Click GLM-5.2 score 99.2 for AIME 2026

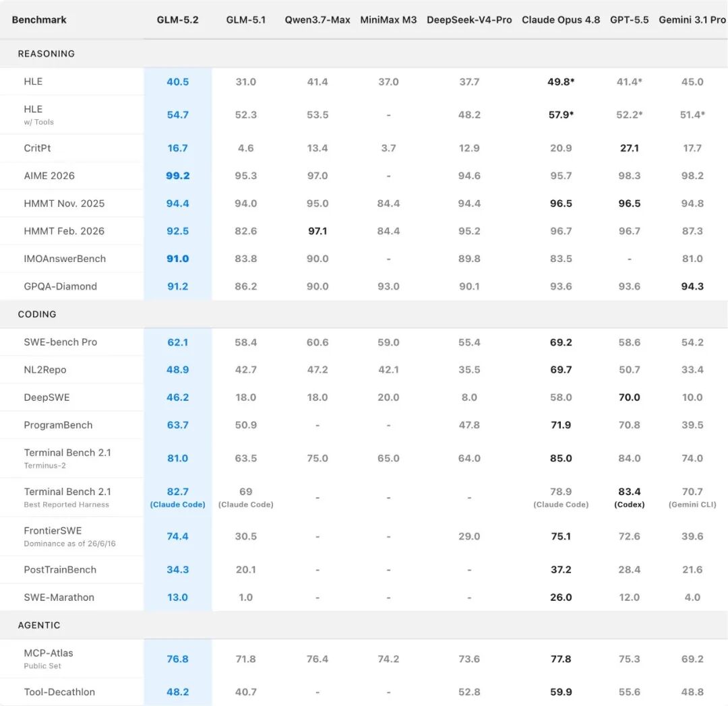click(177, 176)
